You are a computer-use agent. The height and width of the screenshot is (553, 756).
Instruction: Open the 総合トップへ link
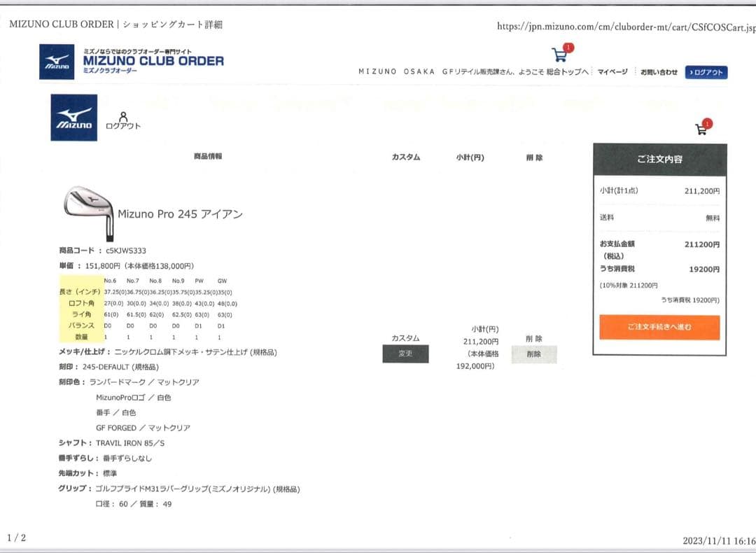568,72
